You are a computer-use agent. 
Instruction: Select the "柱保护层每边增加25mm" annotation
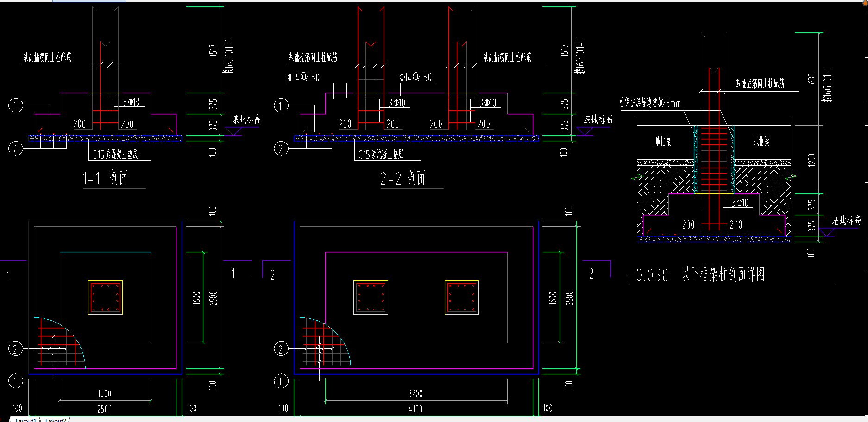coord(650,103)
